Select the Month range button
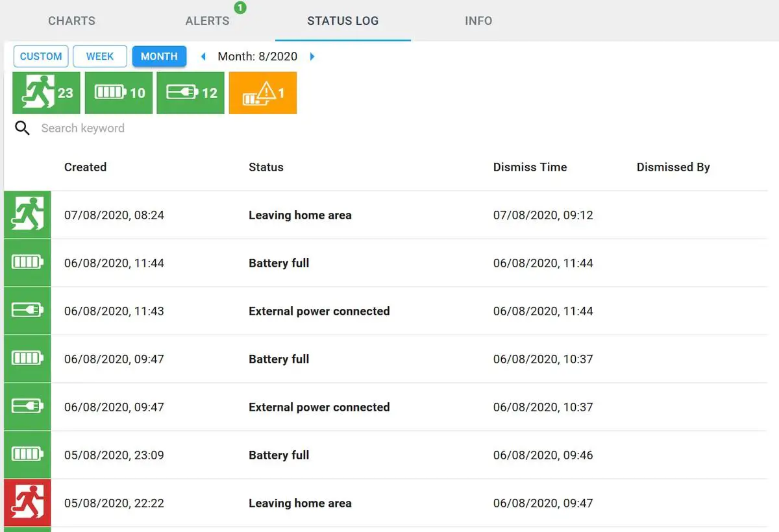779x532 pixels. (159, 56)
